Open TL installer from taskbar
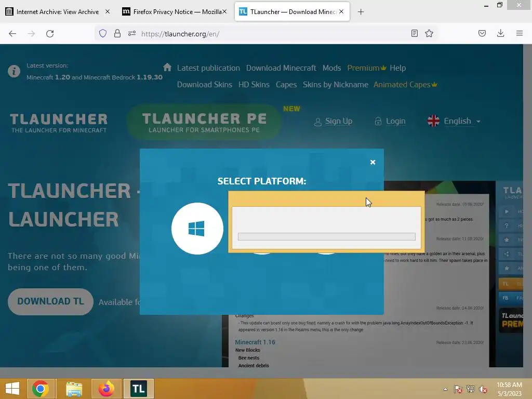The image size is (532, 399). 138,389
